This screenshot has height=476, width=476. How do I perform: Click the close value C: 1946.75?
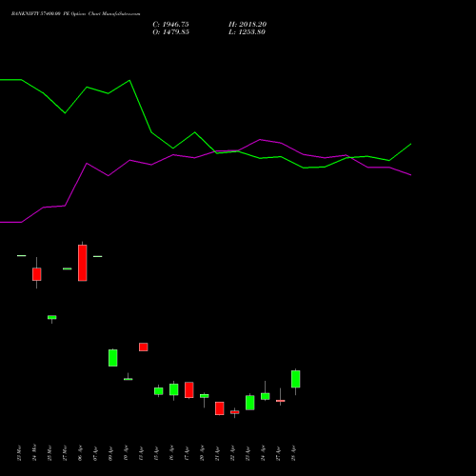click(x=170, y=25)
